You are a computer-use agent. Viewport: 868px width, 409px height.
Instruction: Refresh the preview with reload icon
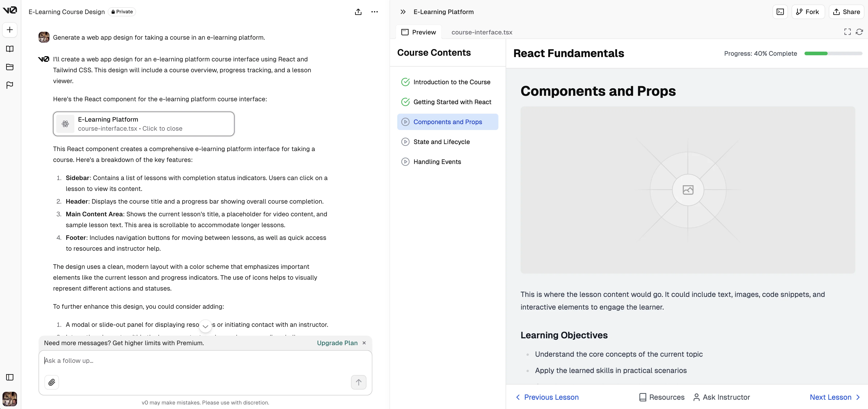point(859,32)
